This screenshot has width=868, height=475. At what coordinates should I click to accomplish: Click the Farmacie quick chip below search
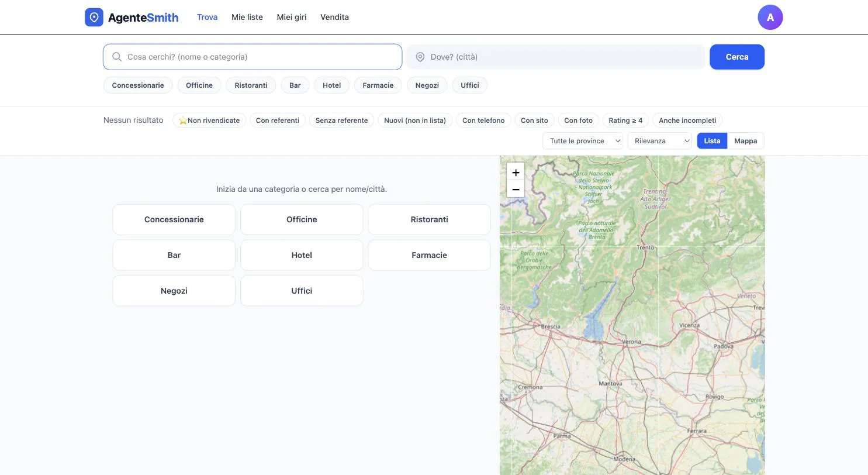(378, 85)
